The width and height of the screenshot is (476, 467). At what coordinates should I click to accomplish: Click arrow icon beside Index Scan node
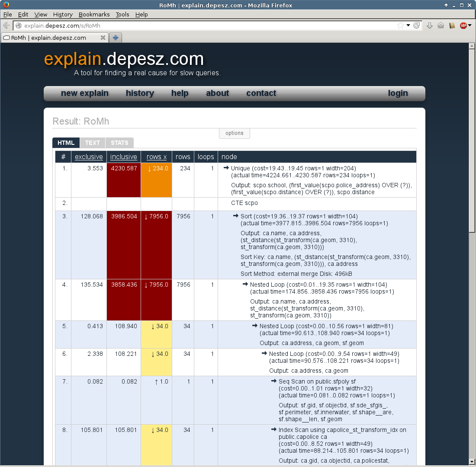click(x=274, y=429)
